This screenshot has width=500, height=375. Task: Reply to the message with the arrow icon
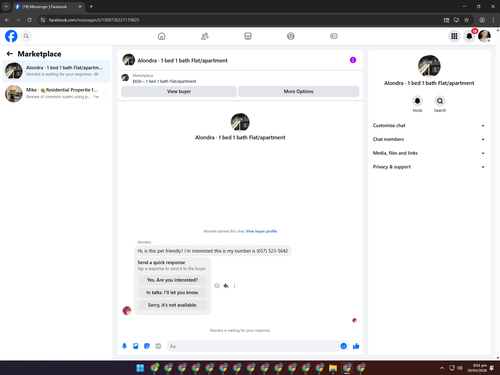[226, 286]
